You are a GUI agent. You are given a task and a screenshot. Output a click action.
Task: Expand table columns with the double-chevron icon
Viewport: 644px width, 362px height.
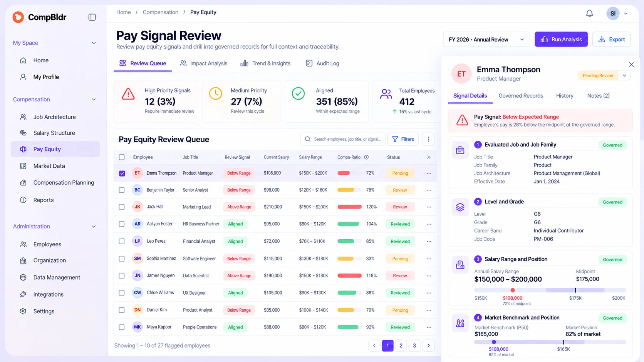(x=429, y=157)
